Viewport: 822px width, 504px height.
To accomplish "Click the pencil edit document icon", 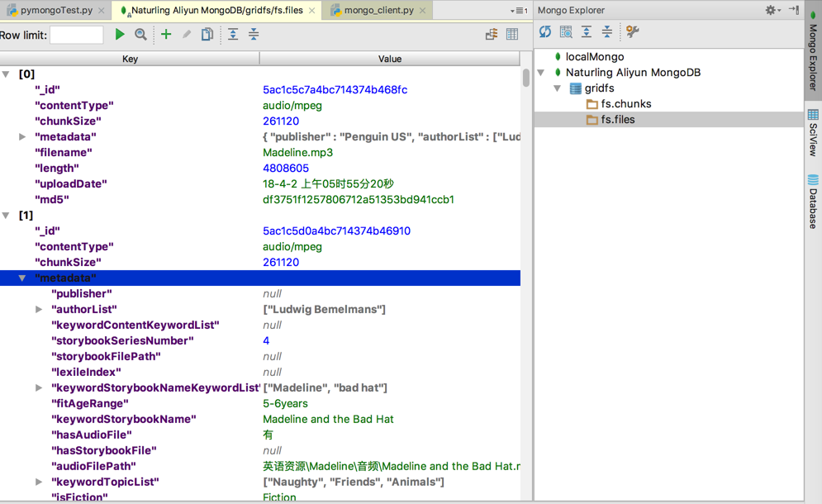I will pyautogui.click(x=187, y=35).
